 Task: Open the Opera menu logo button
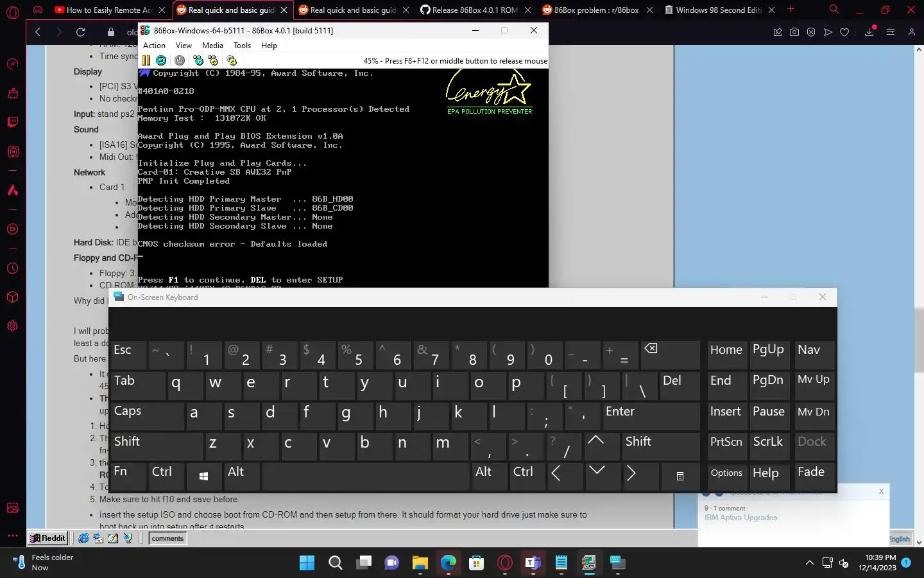(x=12, y=12)
